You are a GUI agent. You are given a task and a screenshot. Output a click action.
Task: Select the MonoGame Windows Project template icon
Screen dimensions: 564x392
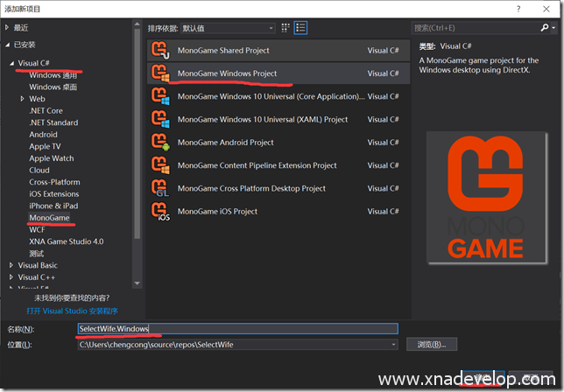click(x=160, y=73)
